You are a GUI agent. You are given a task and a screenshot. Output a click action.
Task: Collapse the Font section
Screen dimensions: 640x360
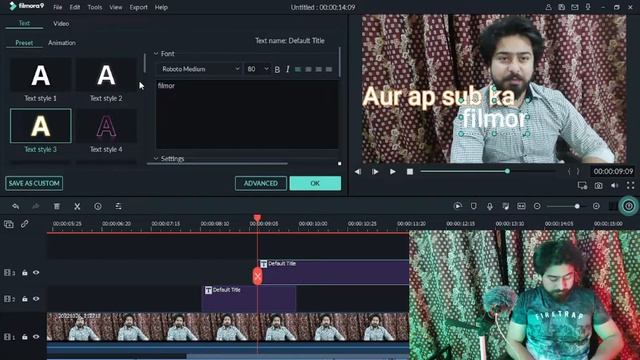click(156, 54)
